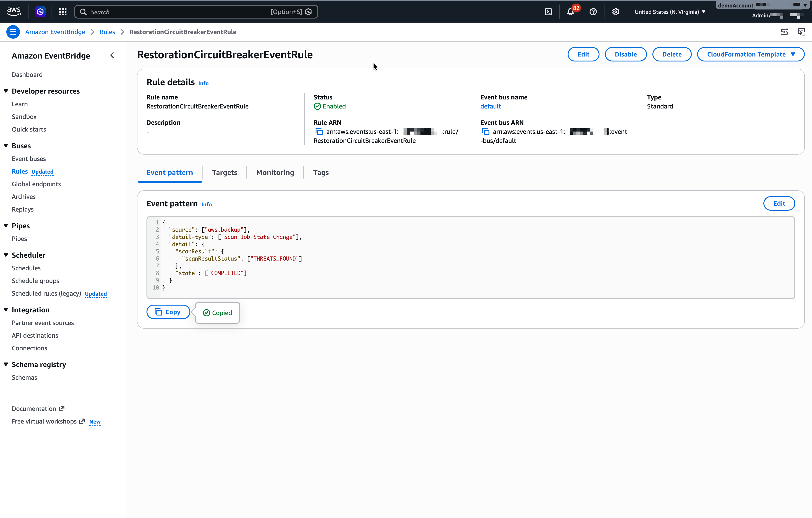The height and width of the screenshot is (518, 812).
Task: Toggle the hamburger navigation menu
Action: (13, 32)
